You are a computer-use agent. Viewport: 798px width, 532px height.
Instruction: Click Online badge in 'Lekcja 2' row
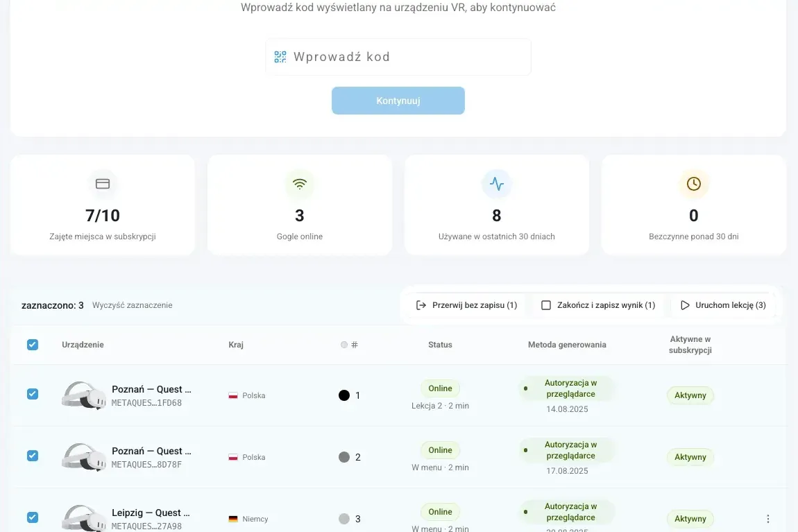coord(440,388)
